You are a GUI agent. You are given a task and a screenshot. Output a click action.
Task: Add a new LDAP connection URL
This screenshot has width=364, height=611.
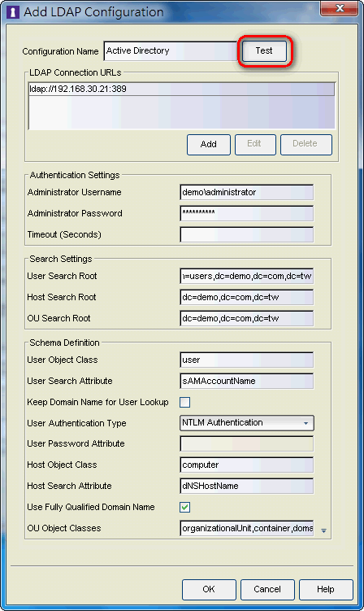coord(209,144)
